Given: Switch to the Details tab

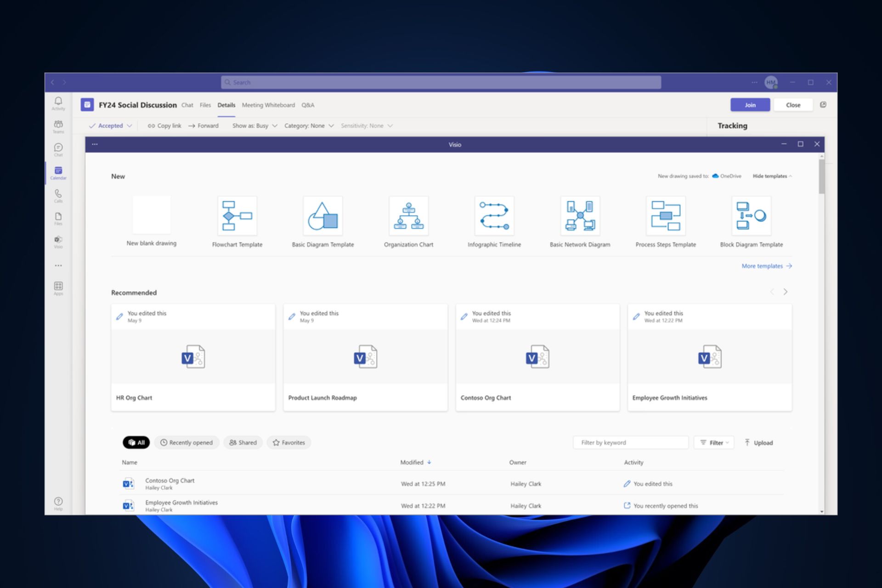Looking at the screenshot, I should tap(226, 105).
